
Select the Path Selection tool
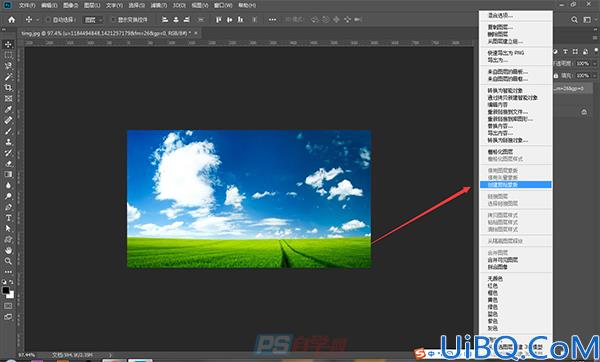(x=8, y=228)
